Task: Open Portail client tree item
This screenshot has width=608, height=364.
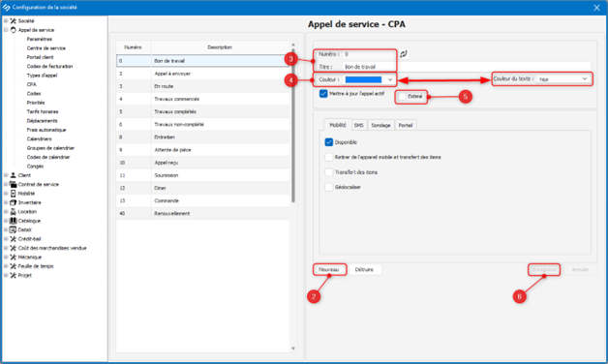Action: click(40, 57)
